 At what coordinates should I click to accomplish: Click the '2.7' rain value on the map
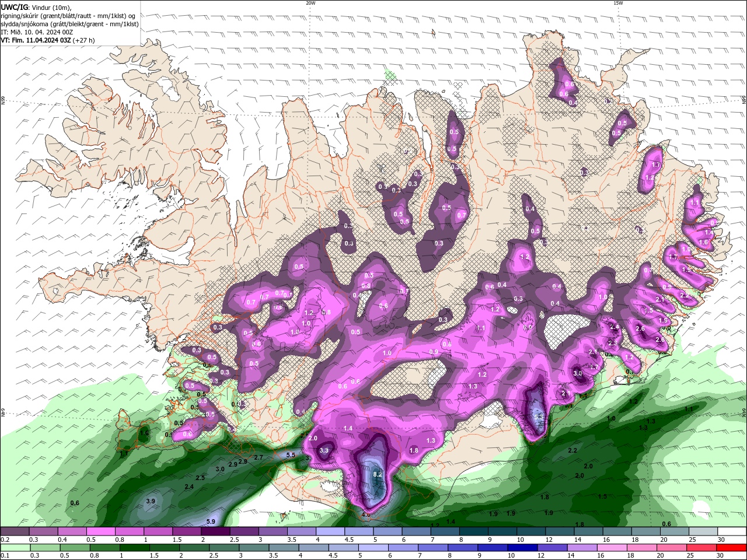(x=259, y=458)
